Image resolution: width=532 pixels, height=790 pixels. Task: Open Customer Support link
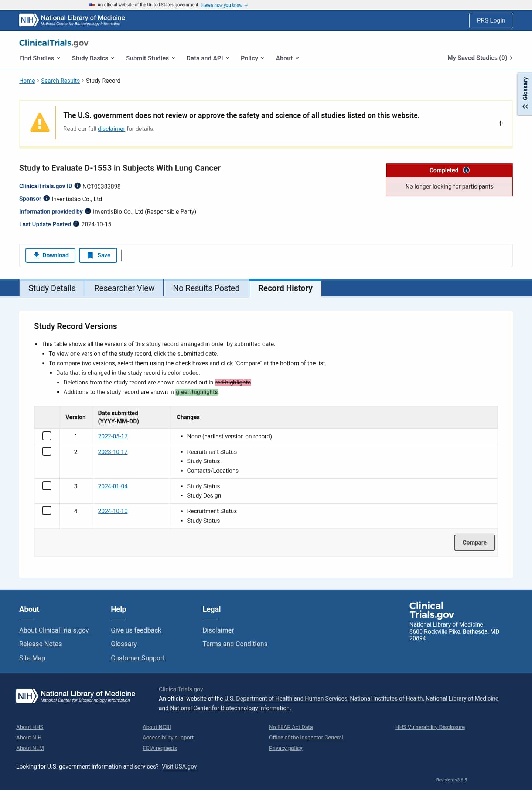click(x=138, y=658)
